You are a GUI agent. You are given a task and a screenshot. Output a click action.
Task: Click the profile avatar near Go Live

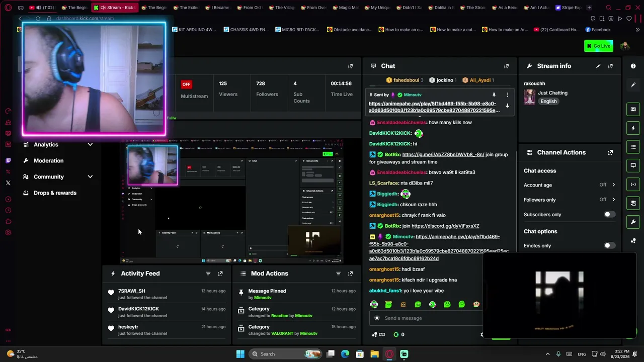(x=625, y=46)
